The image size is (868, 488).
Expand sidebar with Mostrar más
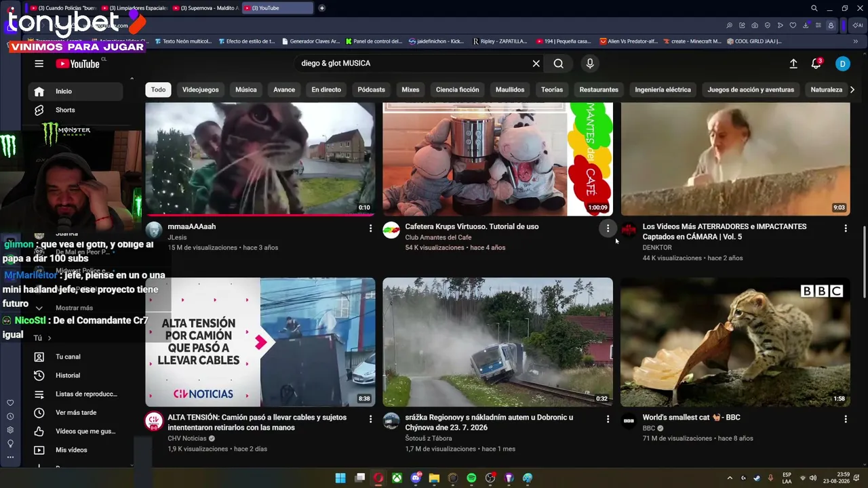(x=73, y=308)
